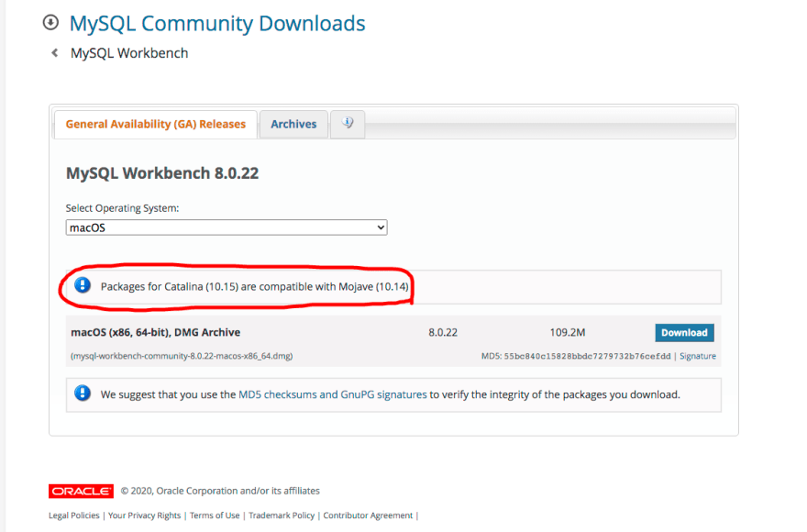This screenshot has height=532, width=807.
Task: Open Legal Policies footer link
Action: click(x=73, y=515)
